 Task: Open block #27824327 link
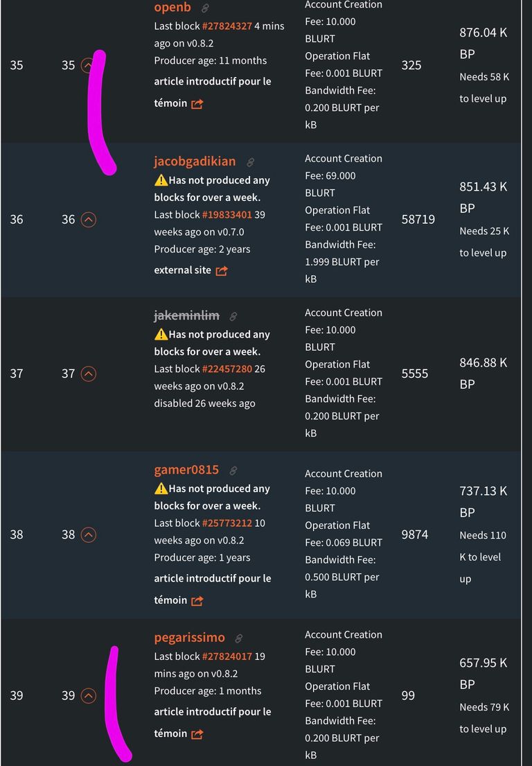[227, 26]
